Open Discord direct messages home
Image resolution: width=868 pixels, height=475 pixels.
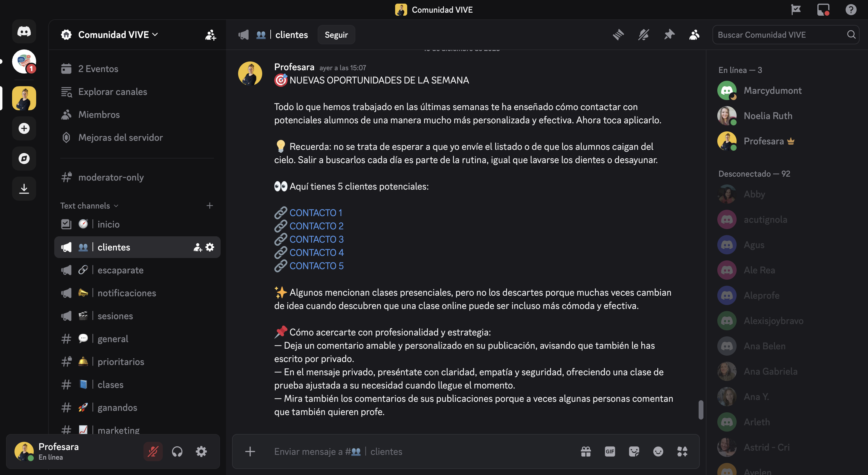point(24,32)
